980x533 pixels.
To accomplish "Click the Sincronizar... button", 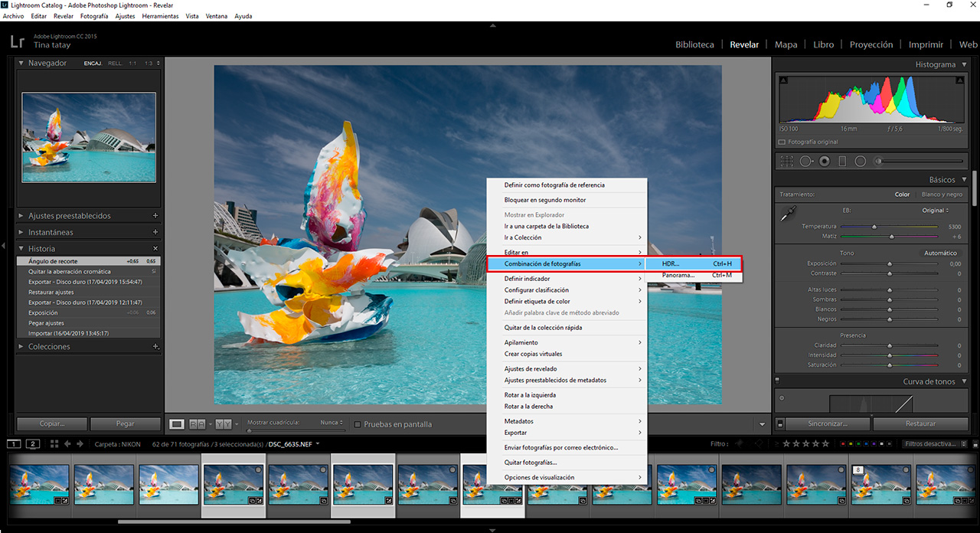I will point(827,423).
